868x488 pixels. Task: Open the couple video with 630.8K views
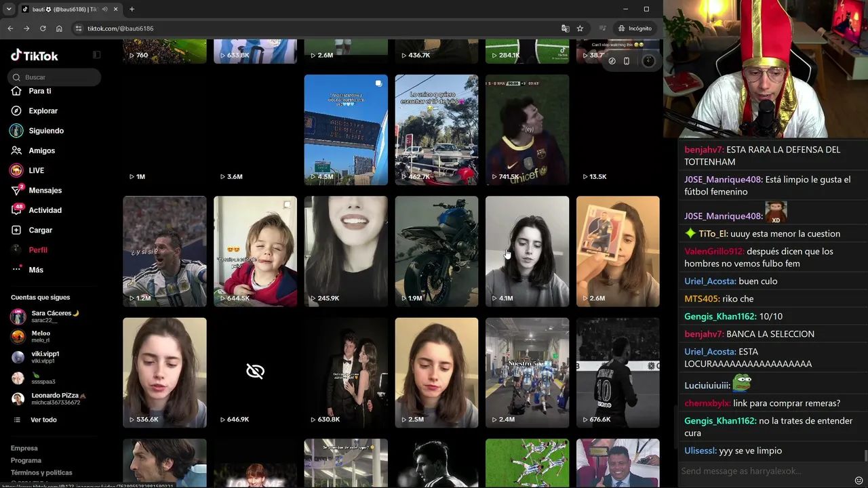tap(346, 373)
